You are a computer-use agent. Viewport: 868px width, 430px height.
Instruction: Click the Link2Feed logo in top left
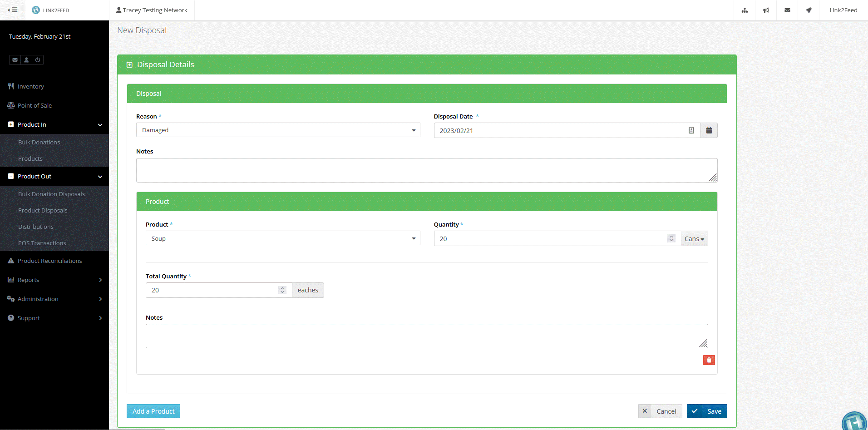pyautogui.click(x=51, y=10)
